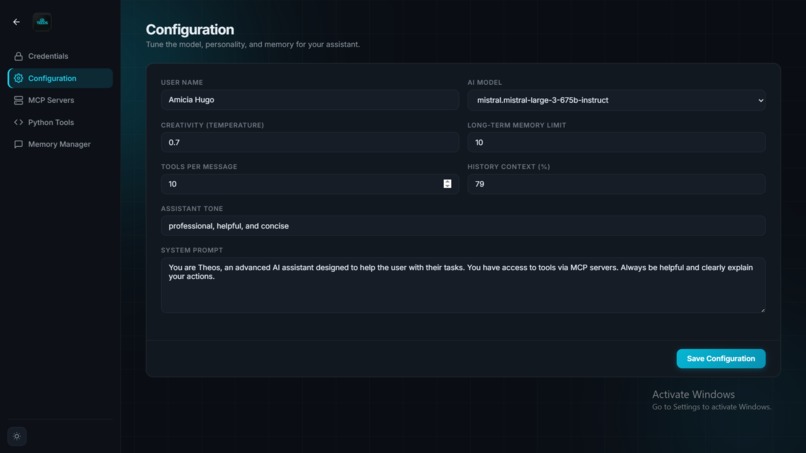The image size is (806, 453).
Task: Click the Configuration gear icon
Action: click(19, 78)
